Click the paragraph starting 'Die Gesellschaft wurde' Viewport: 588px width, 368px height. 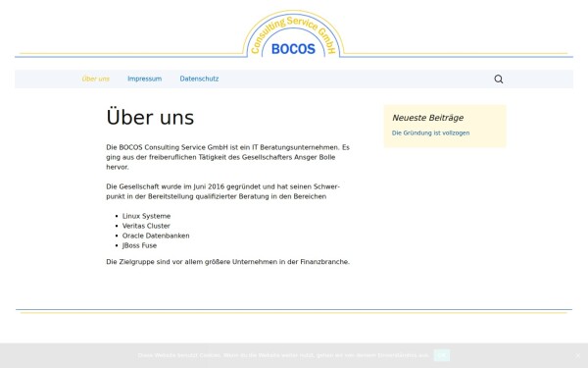223,191
